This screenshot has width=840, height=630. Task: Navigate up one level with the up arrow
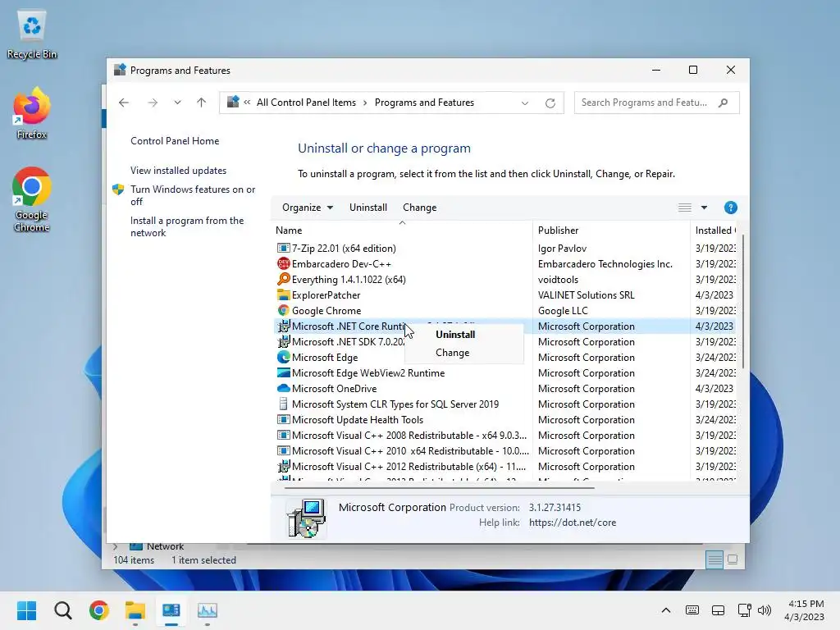tap(202, 103)
